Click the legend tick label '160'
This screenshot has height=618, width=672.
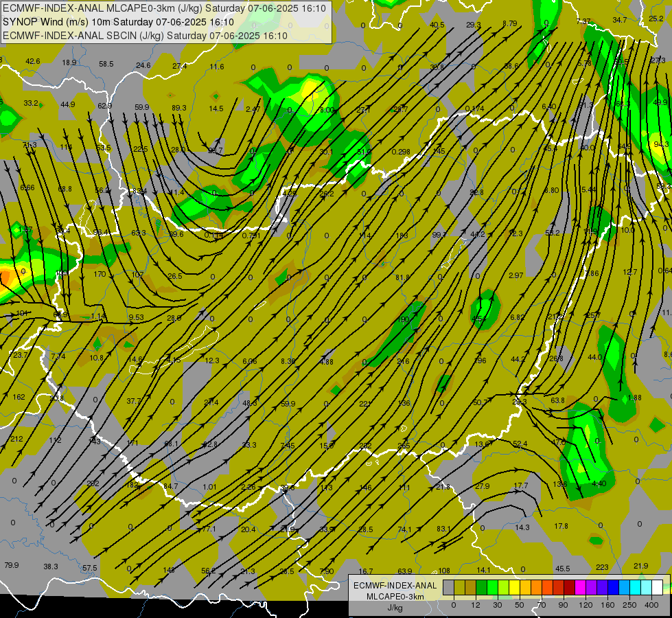tap(607, 605)
